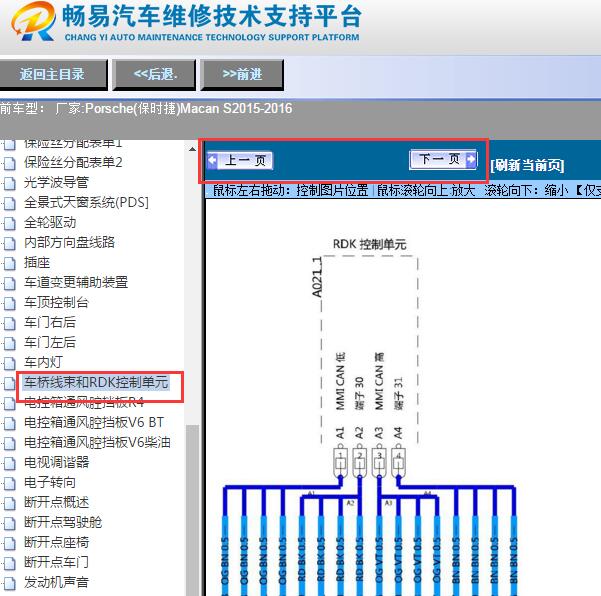Click the left arrow icon on 上一页
The image size is (601, 596).
[212, 161]
